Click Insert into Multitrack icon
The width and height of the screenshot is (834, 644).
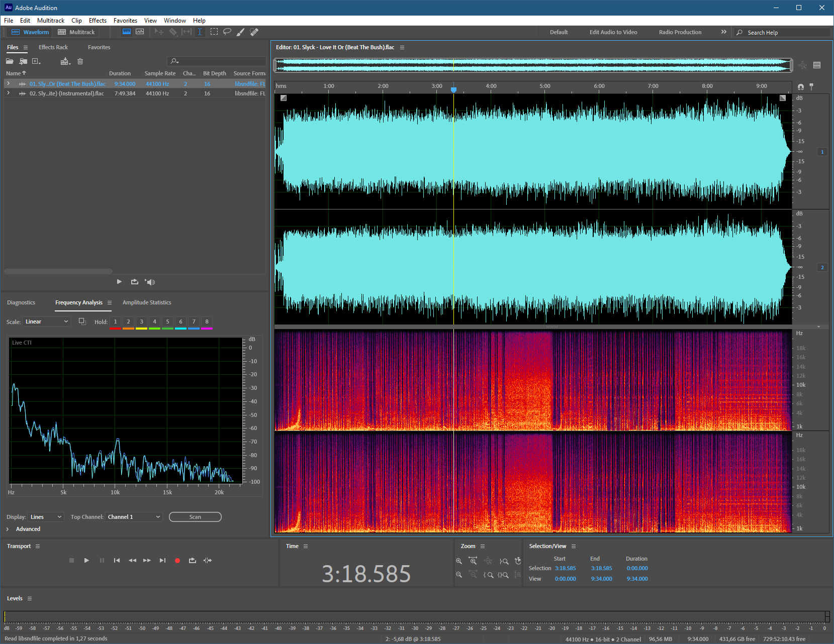click(x=65, y=61)
